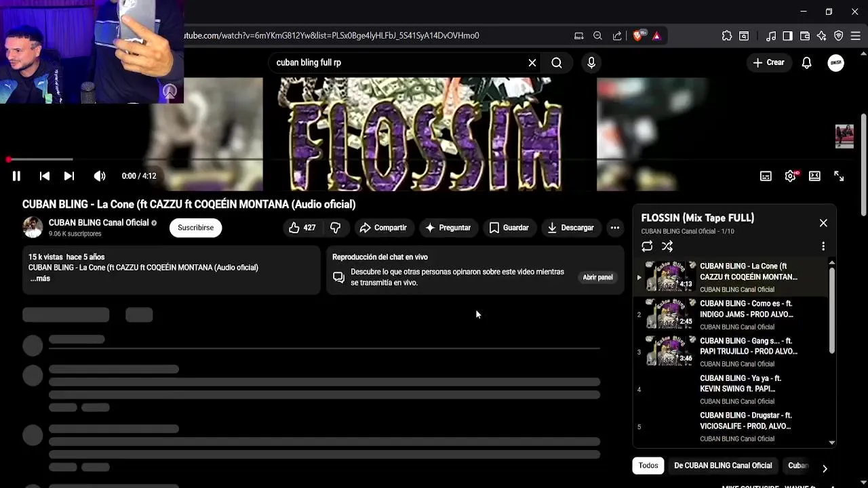Play playlist item 'Como es' thumbnail
The width and height of the screenshot is (868, 488).
(669, 314)
